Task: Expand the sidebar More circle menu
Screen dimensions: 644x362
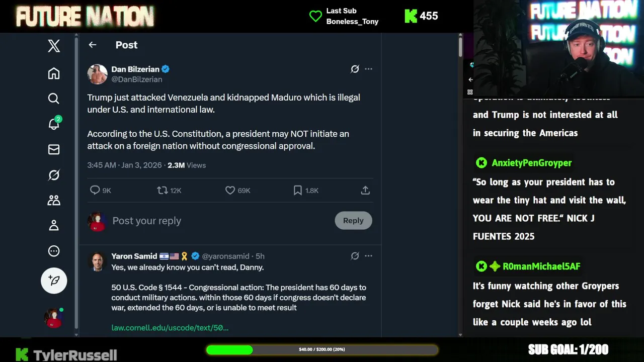Action: [54, 251]
